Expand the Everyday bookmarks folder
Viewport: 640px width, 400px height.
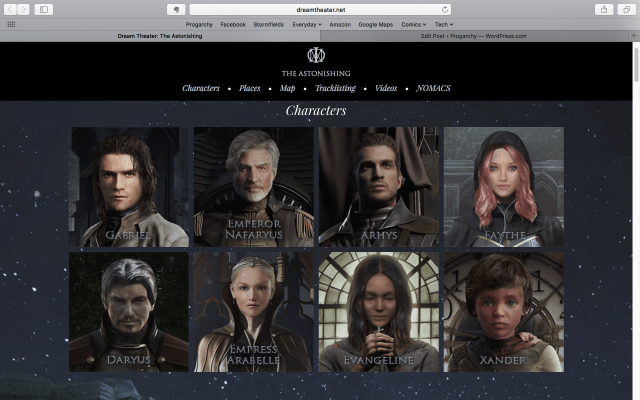[306, 23]
